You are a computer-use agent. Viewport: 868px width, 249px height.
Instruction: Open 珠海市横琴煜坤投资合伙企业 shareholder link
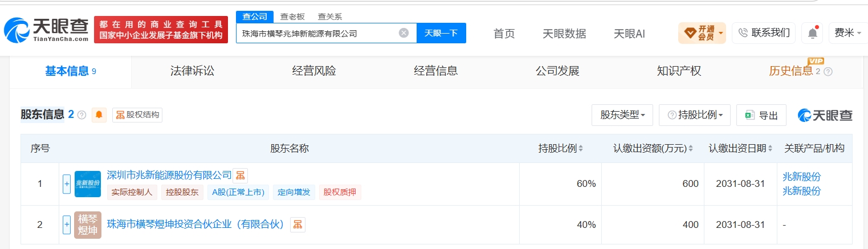[195, 224]
